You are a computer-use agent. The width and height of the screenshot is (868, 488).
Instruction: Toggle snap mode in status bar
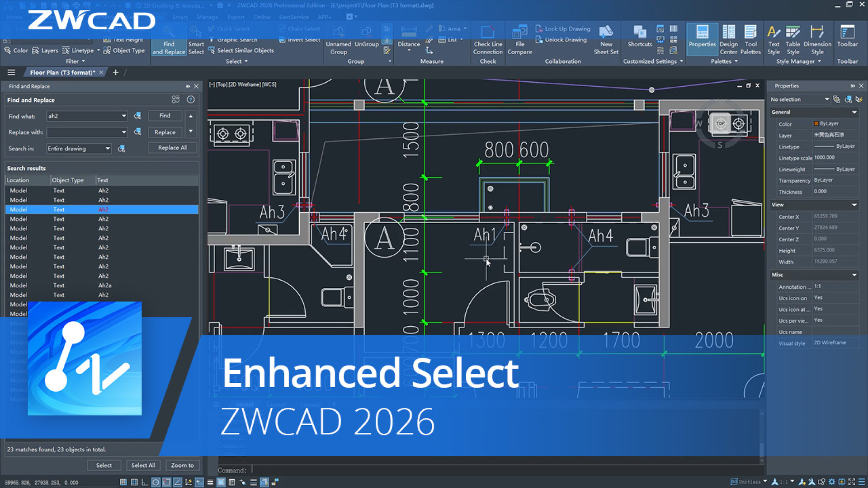tap(134, 482)
